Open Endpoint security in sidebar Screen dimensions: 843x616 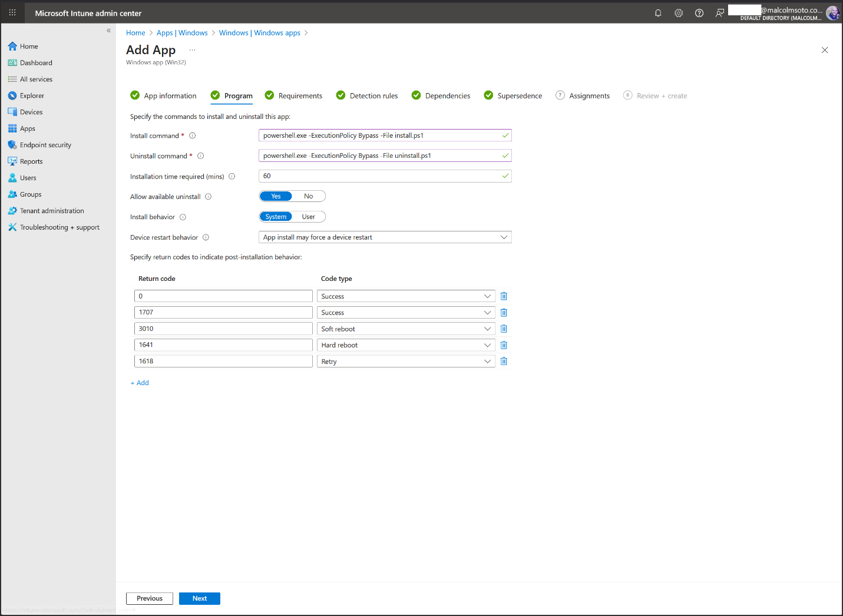(45, 145)
